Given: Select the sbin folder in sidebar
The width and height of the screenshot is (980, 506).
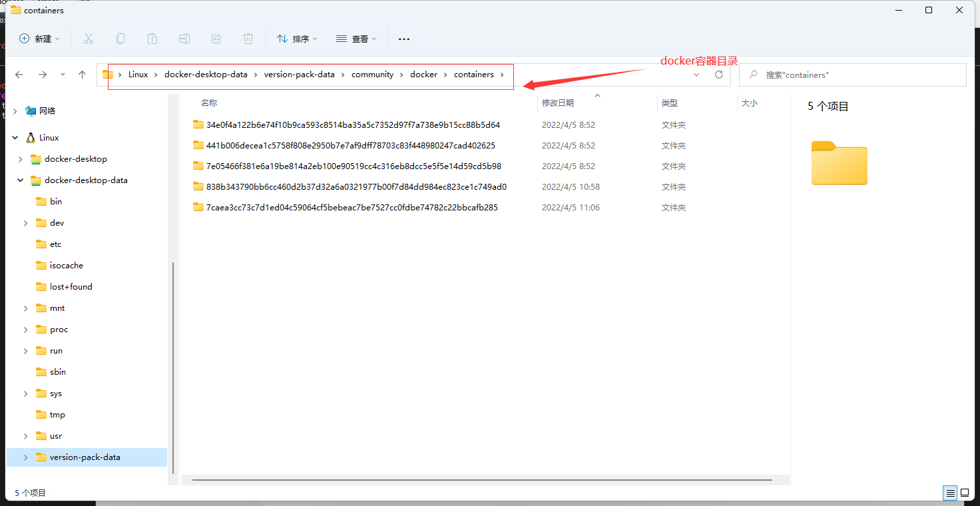Looking at the screenshot, I should [51, 372].
